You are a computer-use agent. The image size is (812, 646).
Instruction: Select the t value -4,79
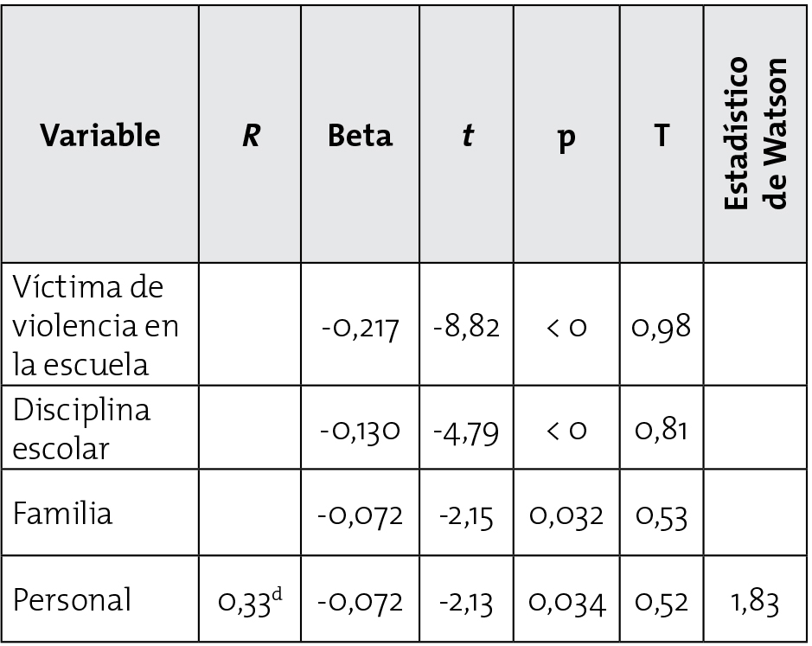click(x=467, y=429)
